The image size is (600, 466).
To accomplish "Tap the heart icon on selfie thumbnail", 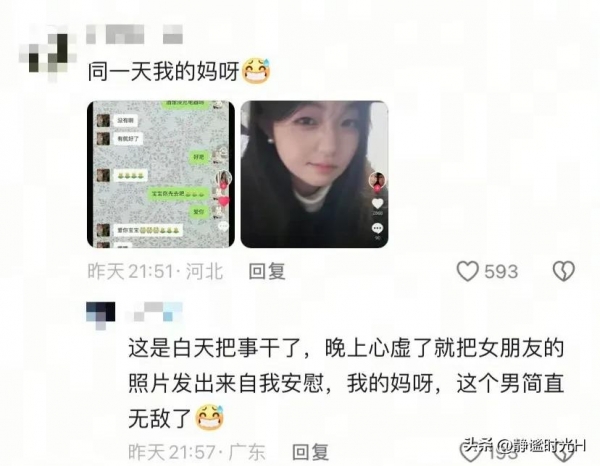I will 377,203.
